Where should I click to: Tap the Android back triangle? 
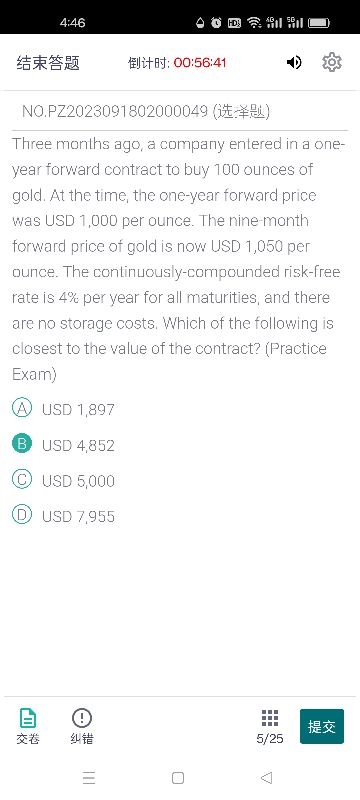pyautogui.click(x=266, y=778)
